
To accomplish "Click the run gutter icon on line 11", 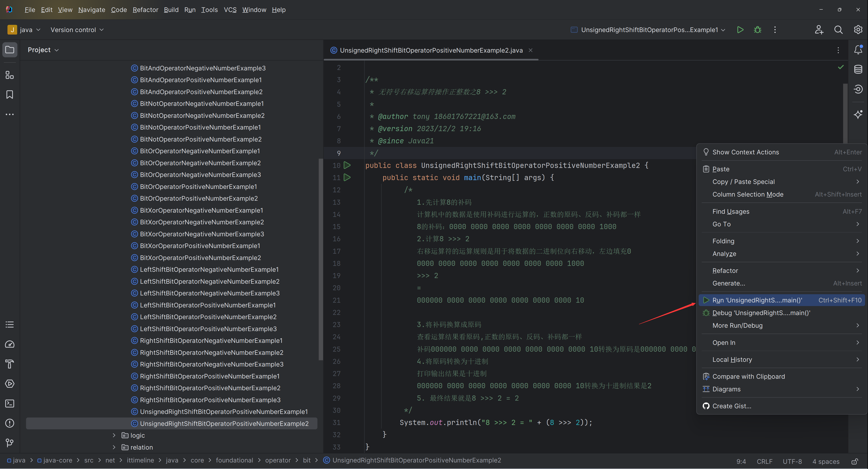I will (347, 177).
